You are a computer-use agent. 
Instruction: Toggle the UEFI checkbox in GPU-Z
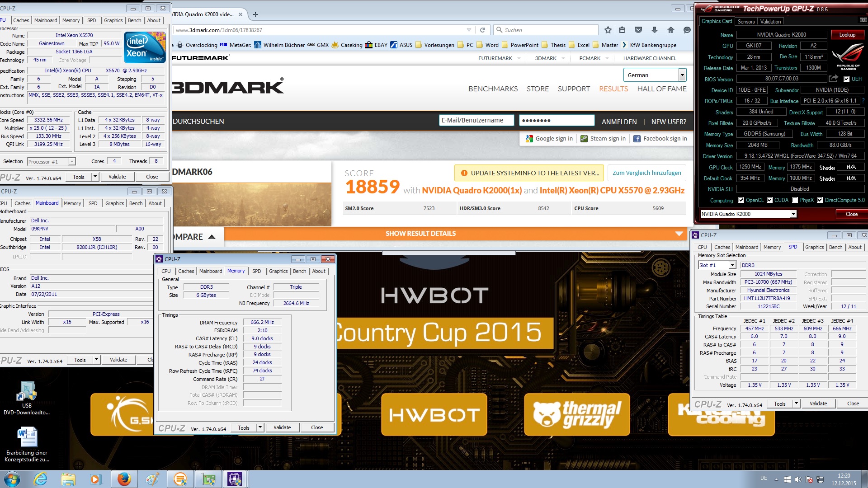click(x=847, y=79)
